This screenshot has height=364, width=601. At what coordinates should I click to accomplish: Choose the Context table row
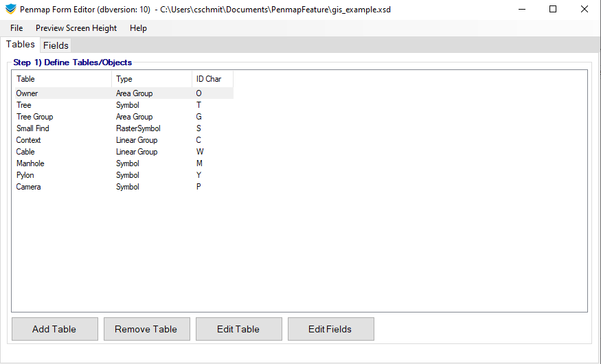(29, 140)
